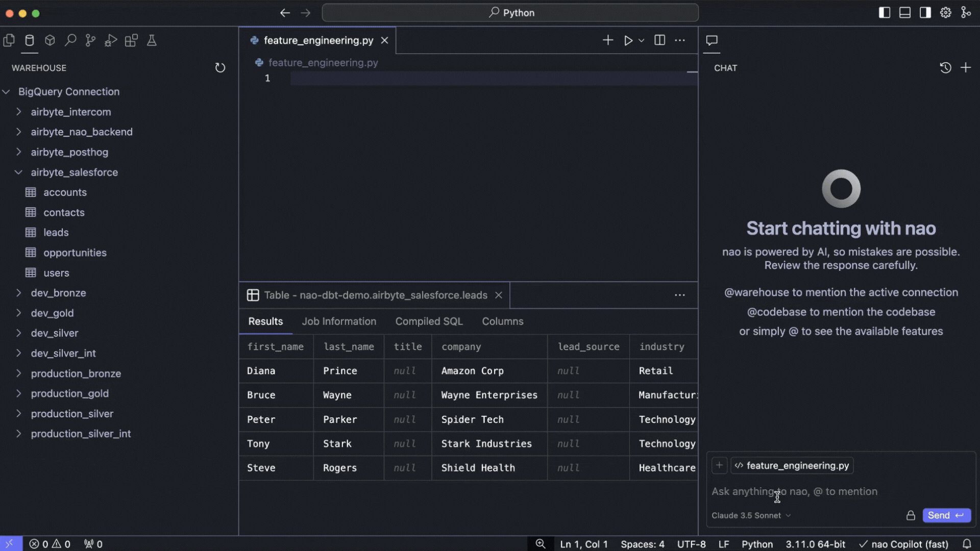
Task: Go back with the left arrow
Action: coord(285,13)
